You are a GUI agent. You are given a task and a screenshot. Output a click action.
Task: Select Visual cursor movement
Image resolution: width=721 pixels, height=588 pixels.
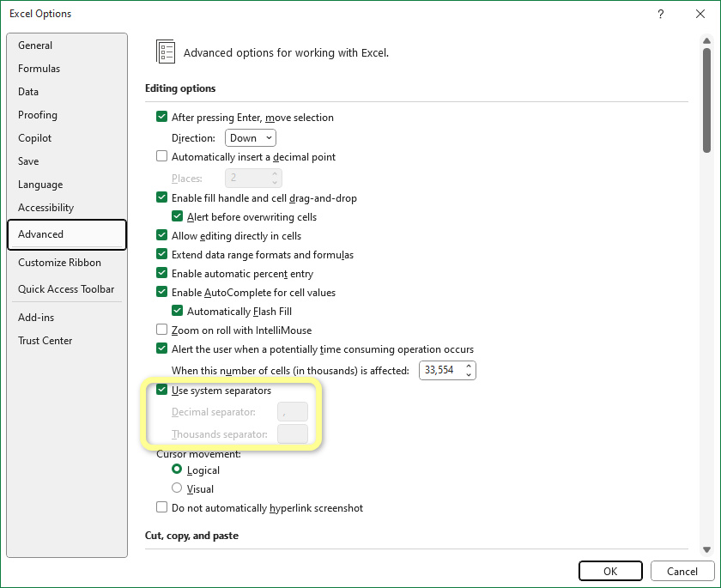tap(177, 488)
